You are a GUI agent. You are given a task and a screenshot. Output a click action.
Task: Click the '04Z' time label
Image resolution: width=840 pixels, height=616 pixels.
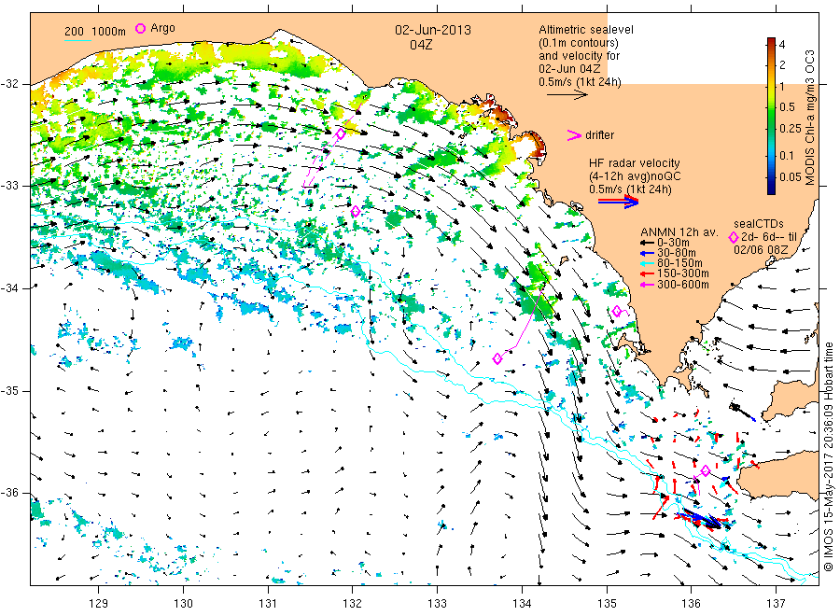click(421, 45)
